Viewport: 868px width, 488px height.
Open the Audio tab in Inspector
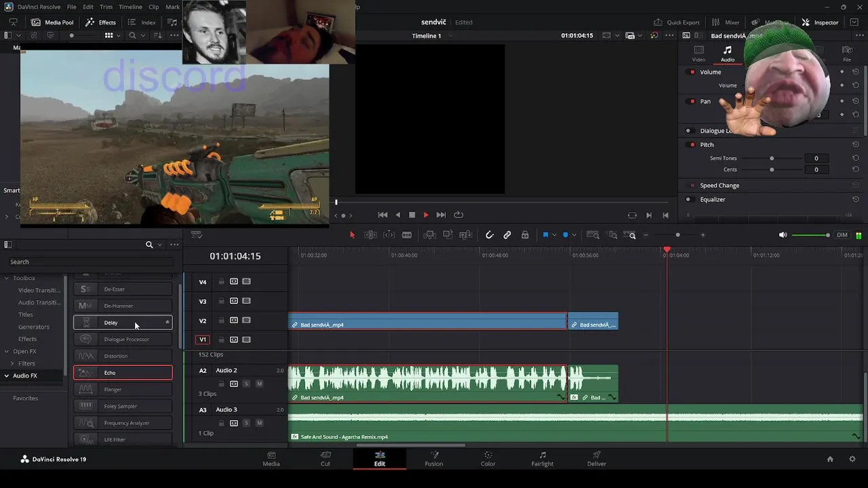[728, 54]
